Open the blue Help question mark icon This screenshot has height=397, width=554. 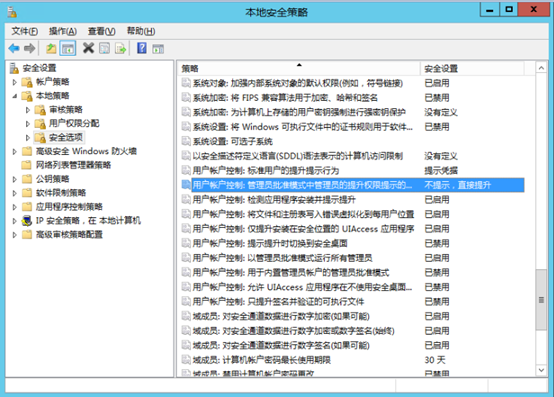click(142, 48)
